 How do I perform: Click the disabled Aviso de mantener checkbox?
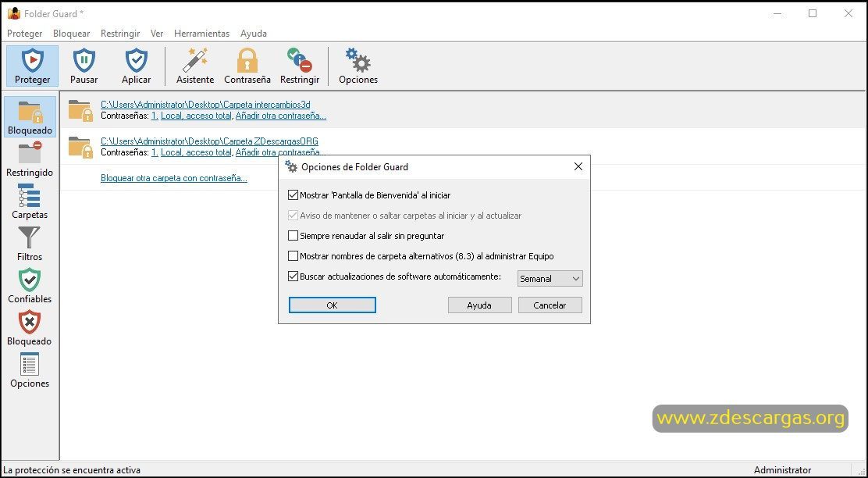[293, 216]
